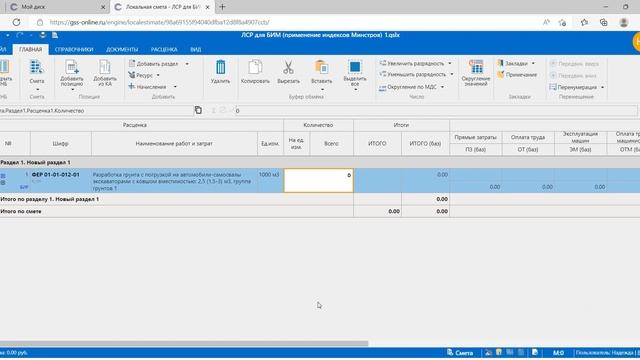The width and height of the screenshot is (640, 360).
Task: Click the Копировать icon
Action: click(x=255, y=67)
